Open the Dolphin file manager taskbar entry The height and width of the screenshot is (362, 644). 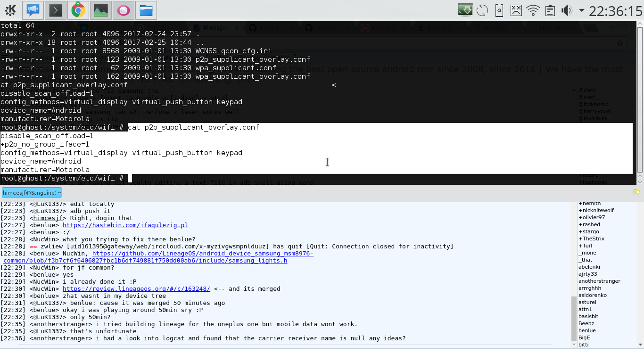coord(146,10)
